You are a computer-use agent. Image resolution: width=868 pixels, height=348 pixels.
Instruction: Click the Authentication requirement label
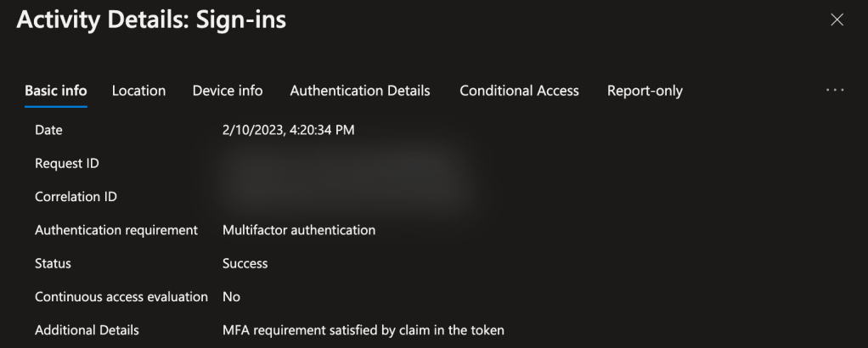[x=116, y=230]
